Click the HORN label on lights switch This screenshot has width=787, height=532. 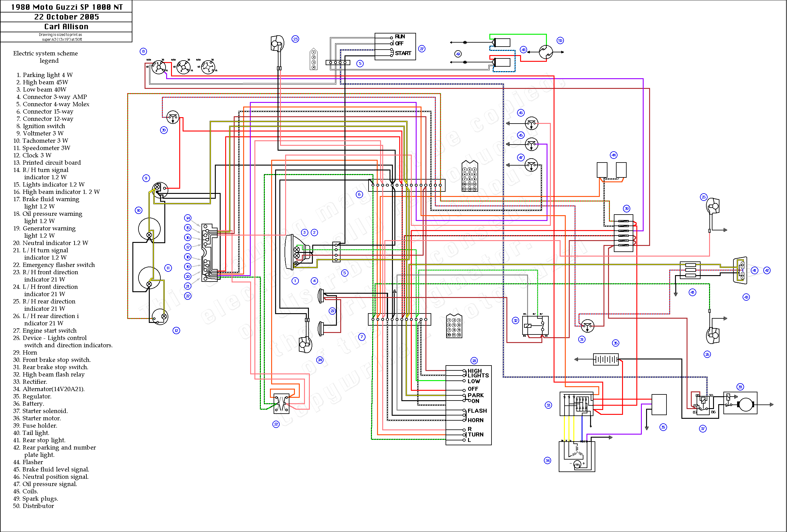(475, 420)
